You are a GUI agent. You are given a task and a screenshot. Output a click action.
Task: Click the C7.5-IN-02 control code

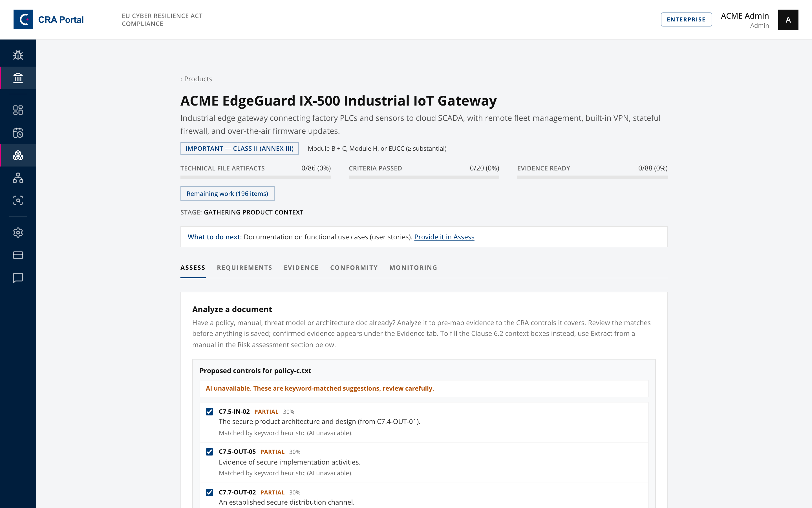point(234,411)
